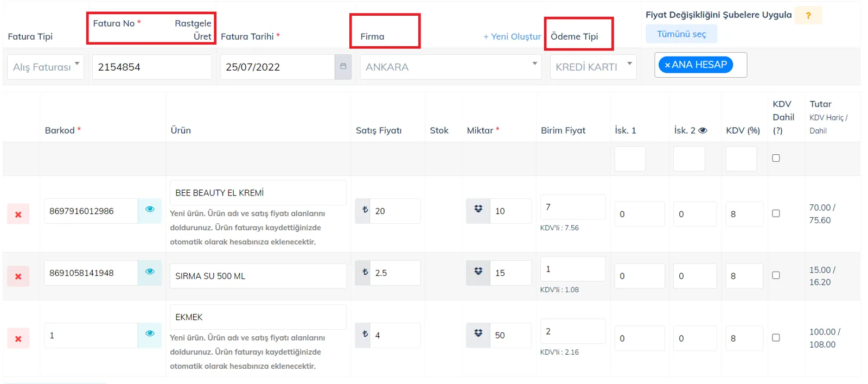Click quantity field with 15
The width and height of the screenshot is (868, 384).
point(510,273)
